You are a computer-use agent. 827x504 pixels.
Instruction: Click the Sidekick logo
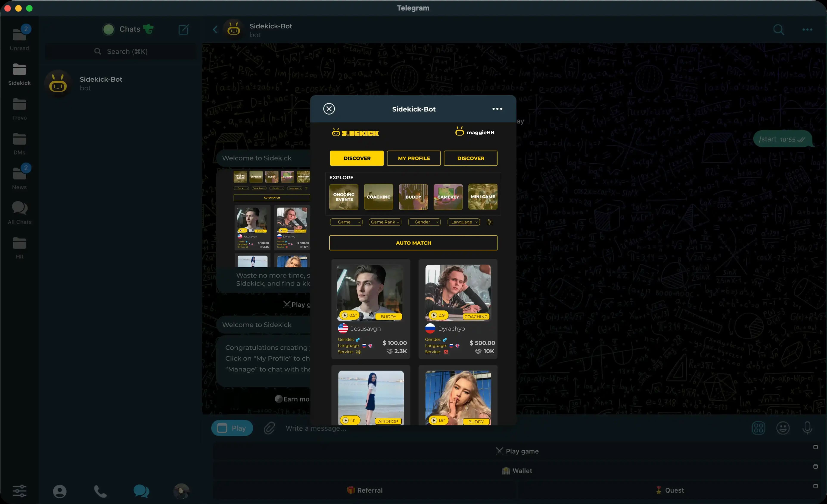pos(355,133)
